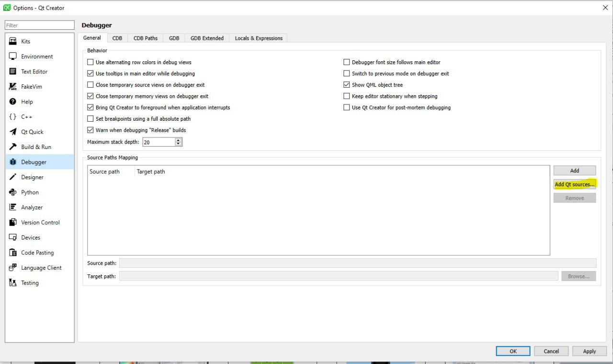
Task: Switch to the CDB tab
Action: tap(117, 38)
